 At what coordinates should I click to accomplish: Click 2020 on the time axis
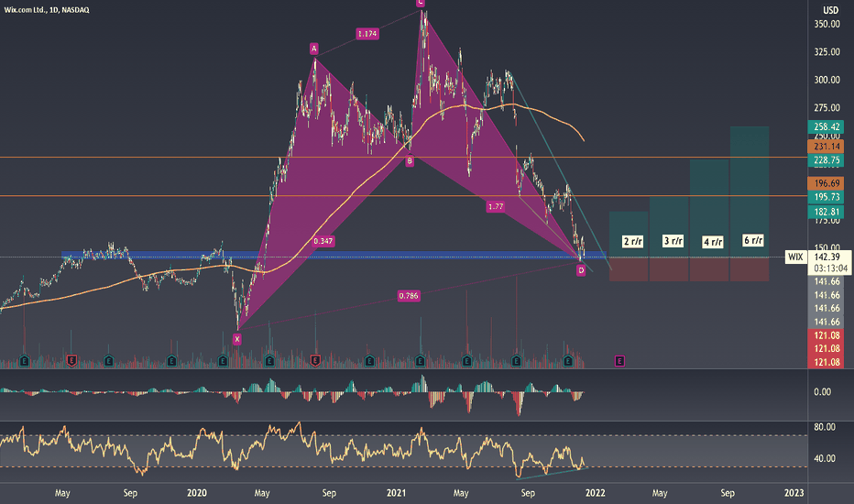pos(197,493)
